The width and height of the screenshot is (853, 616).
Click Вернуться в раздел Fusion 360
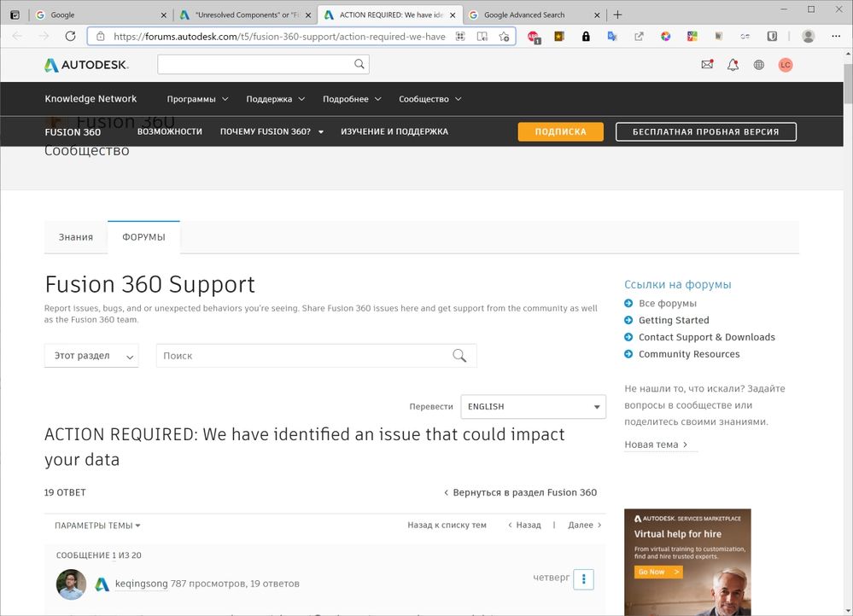point(520,492)
